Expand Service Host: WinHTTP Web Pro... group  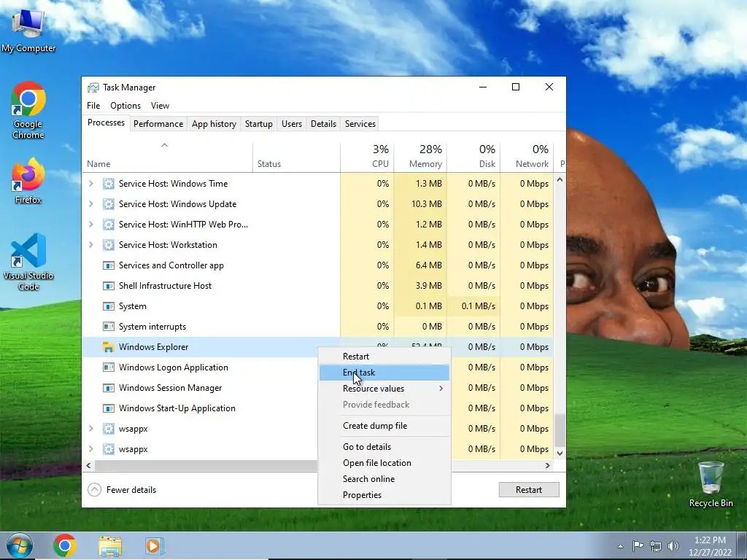coord(91,225)
